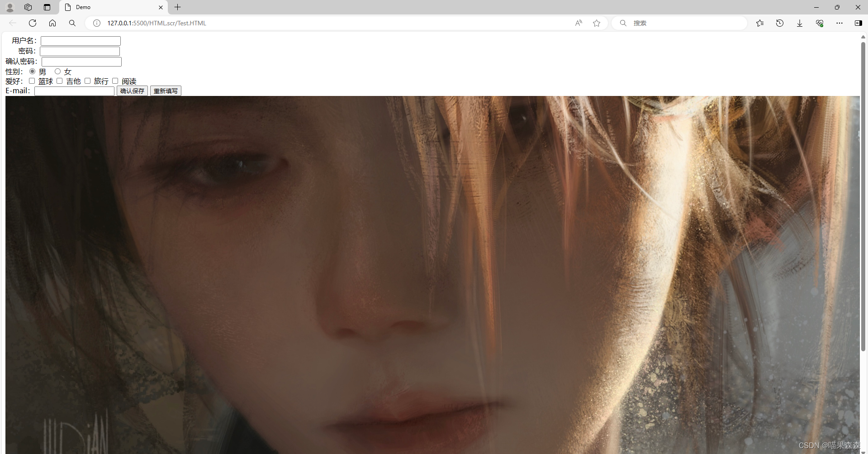Minimize the browser window
The height and width of the screenshot is (454, 868).
click(816, 7)
